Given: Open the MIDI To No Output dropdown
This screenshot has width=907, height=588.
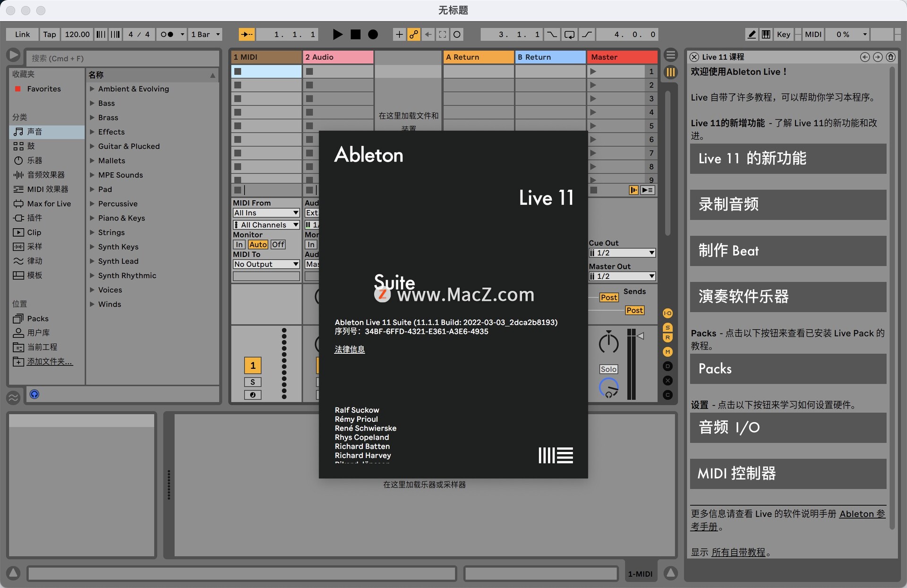Looking at the screenshot, I should pyautogui.click(x=266, y=264).
